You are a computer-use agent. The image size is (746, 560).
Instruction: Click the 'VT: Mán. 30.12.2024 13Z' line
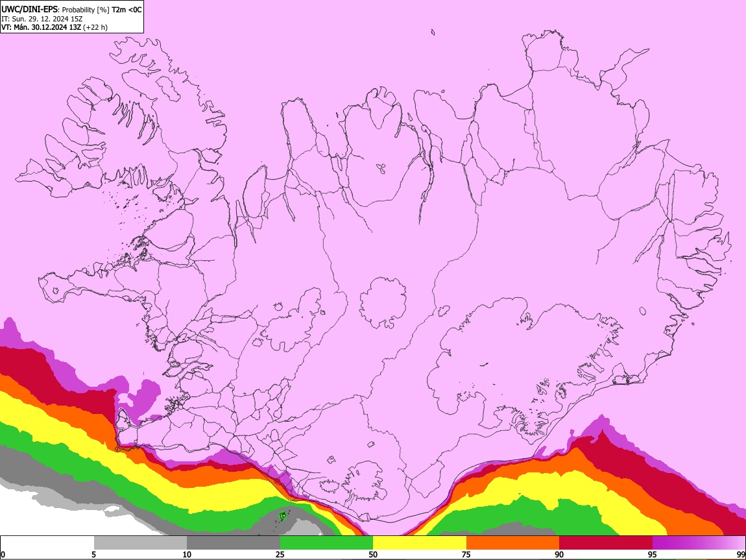[54, 28]
